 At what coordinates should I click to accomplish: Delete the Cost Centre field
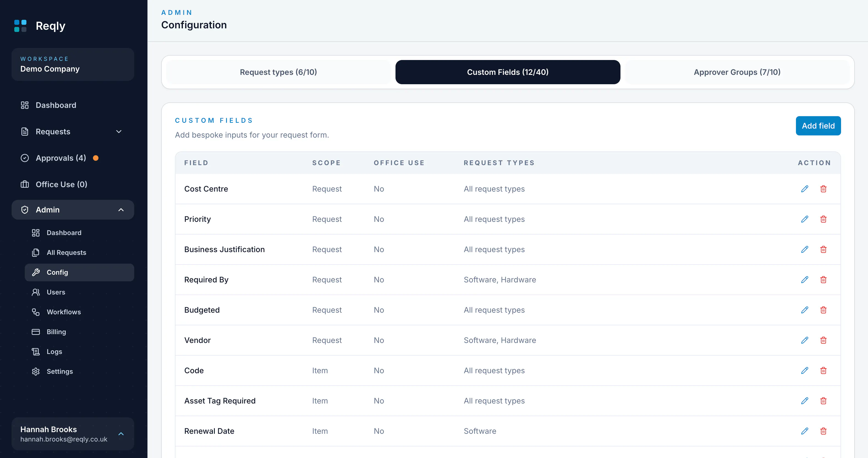point(823,189)
